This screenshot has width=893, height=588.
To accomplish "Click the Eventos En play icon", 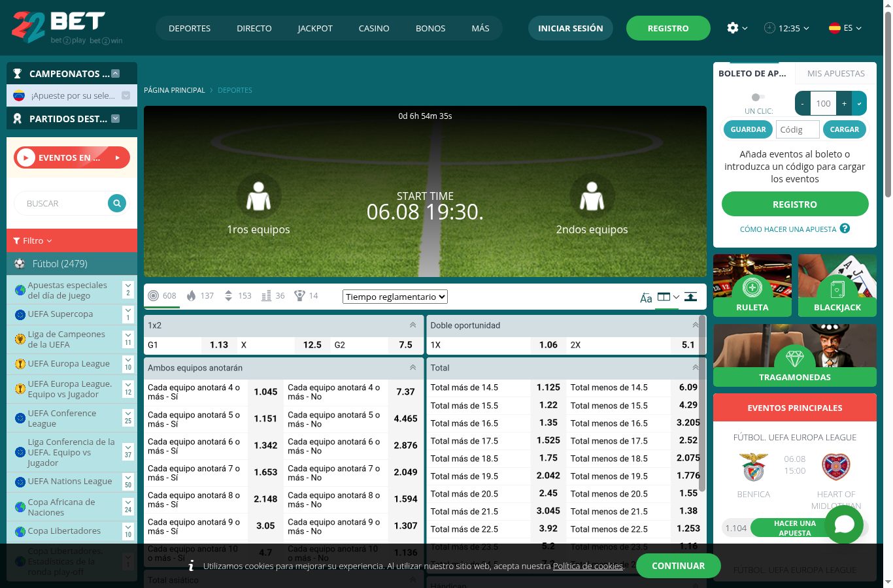I will [x=25, y=157].
